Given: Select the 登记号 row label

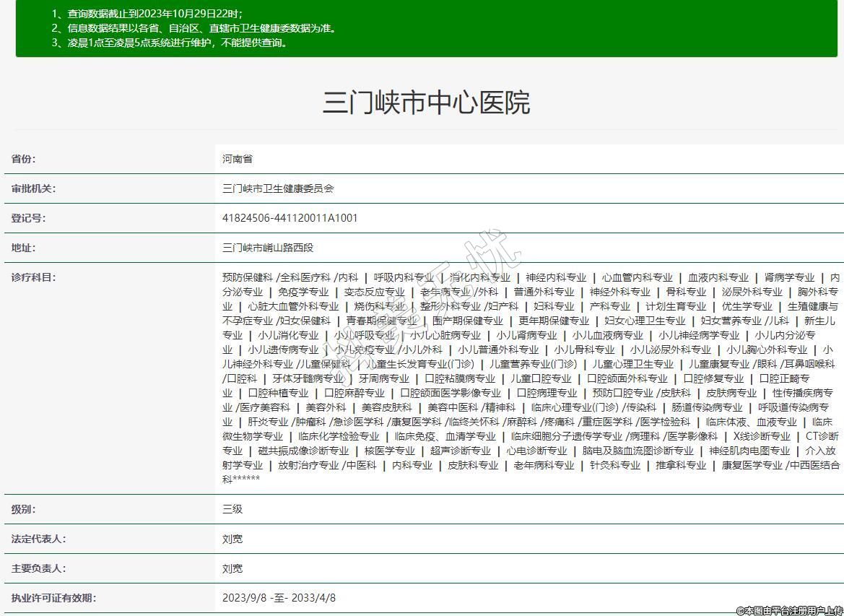Looking at the screenshot, I should click(28, 218).
